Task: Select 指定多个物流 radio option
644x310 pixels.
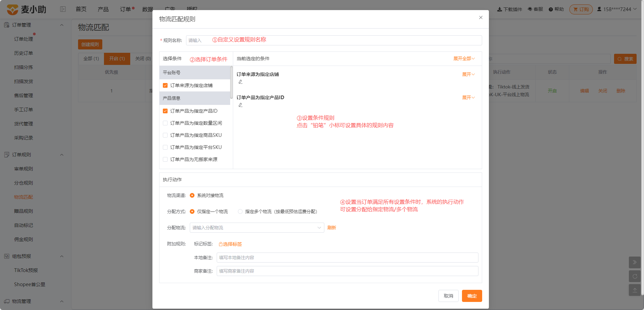Action: [x=240, y=211]
